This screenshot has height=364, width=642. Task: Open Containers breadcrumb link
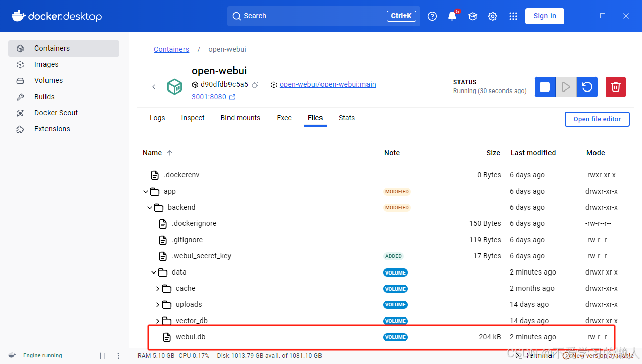coord(171,49)
